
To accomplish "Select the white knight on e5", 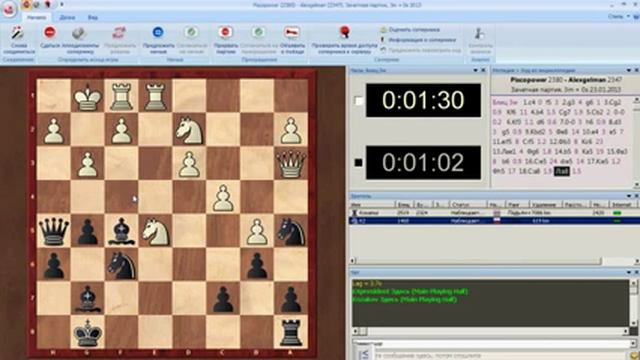I will point(155,231).
